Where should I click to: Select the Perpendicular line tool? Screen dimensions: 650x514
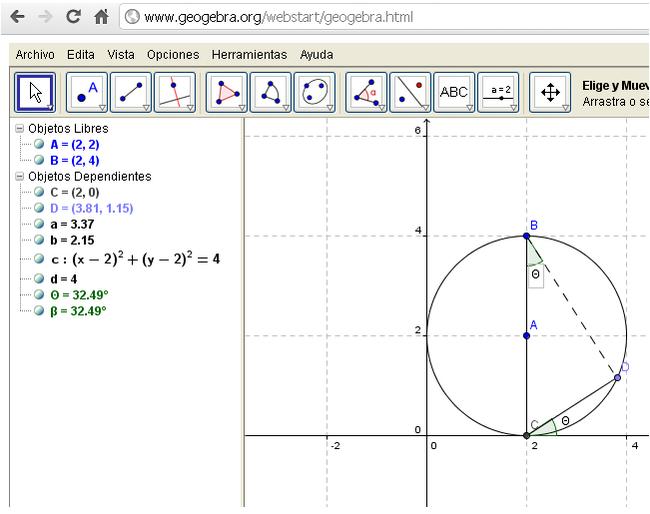(174, 93)
